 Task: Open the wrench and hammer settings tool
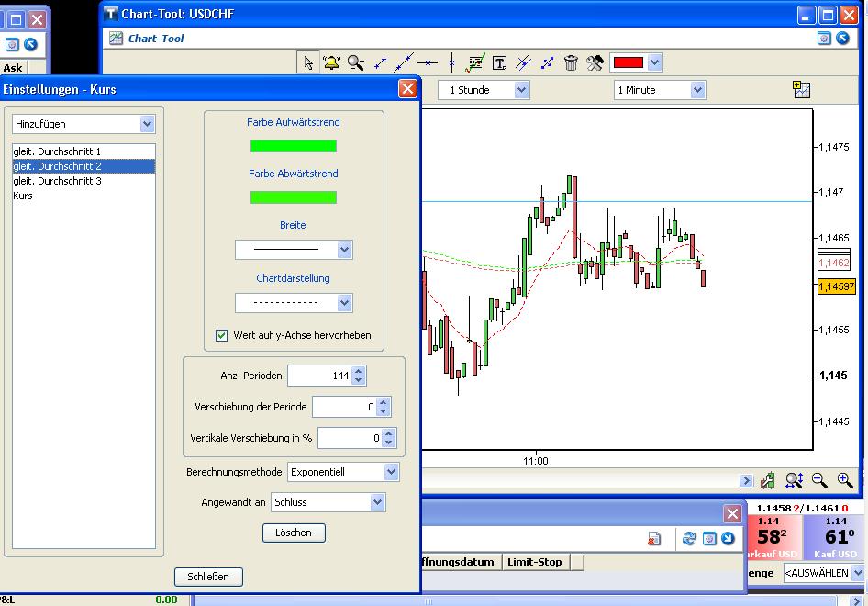tap(595, 62)
